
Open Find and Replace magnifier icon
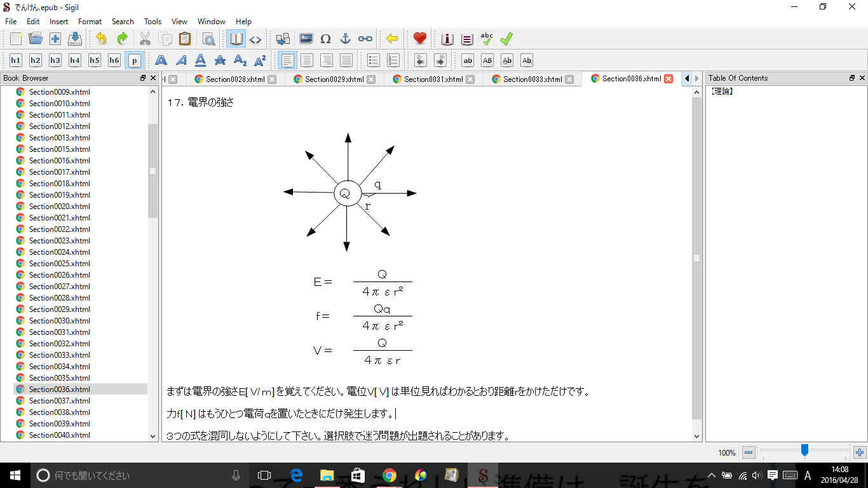[x=209, y=39]
